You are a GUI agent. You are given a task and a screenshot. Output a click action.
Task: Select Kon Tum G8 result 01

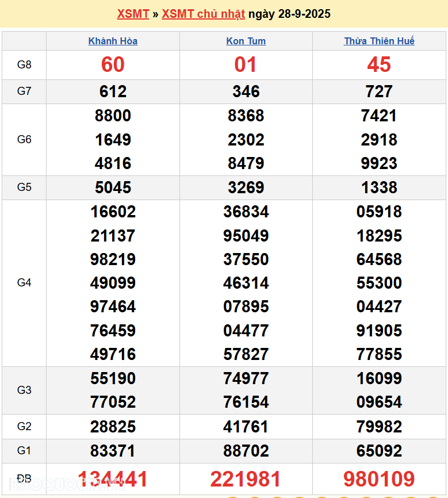(246, 64)
